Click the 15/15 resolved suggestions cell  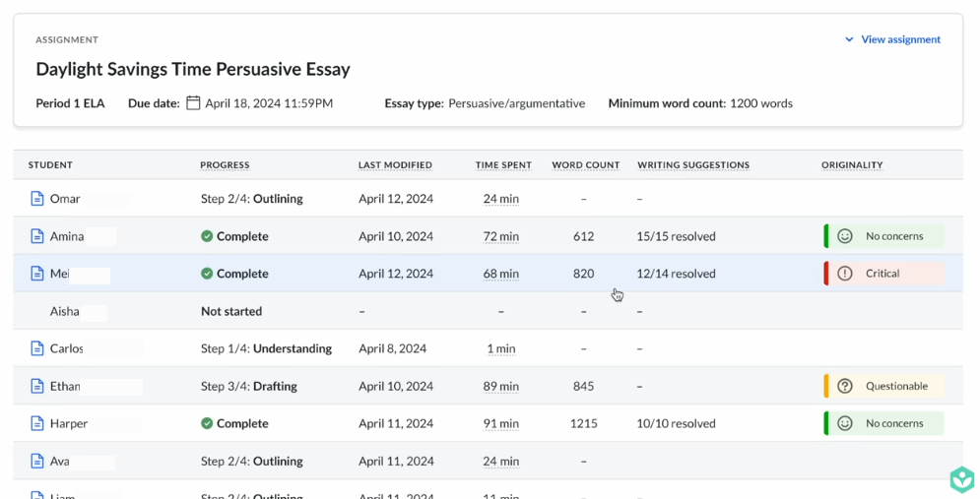pyautogui.click(x=677, y=236)
